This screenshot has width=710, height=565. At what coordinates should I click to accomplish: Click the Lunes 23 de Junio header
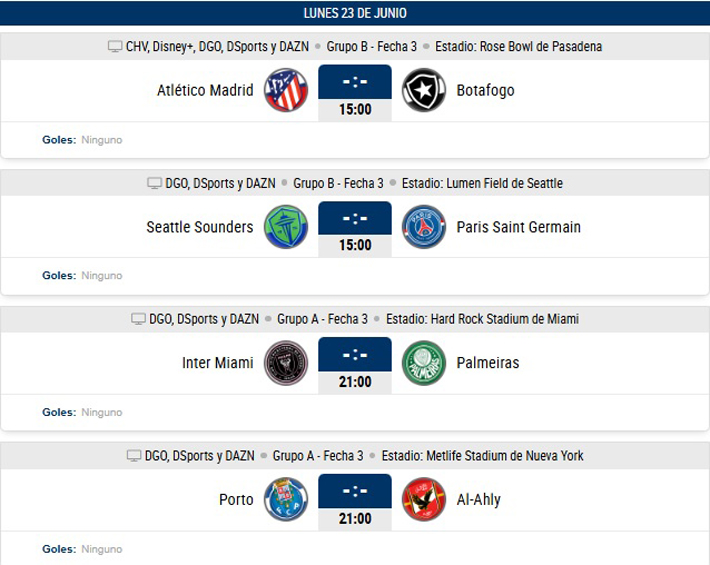(355, 13)
